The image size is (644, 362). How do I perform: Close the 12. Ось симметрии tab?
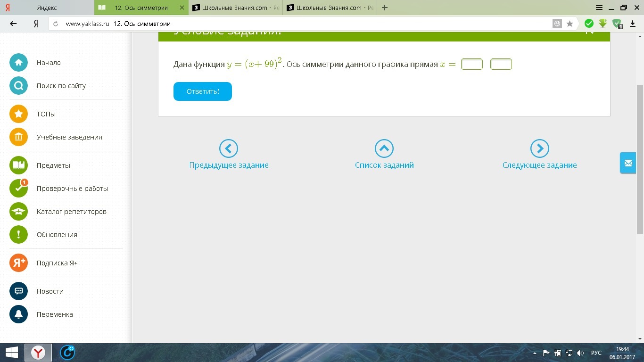tap(182, 8)
